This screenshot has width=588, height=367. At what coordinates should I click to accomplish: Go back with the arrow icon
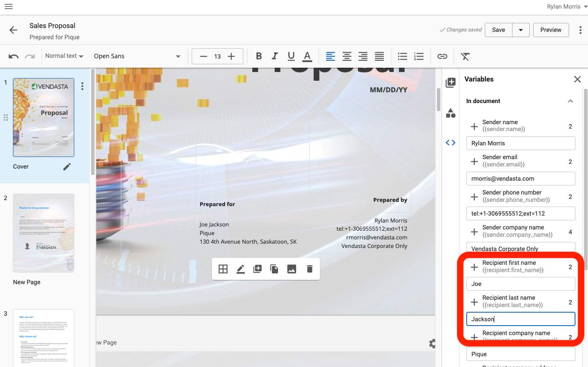(13, 30)
